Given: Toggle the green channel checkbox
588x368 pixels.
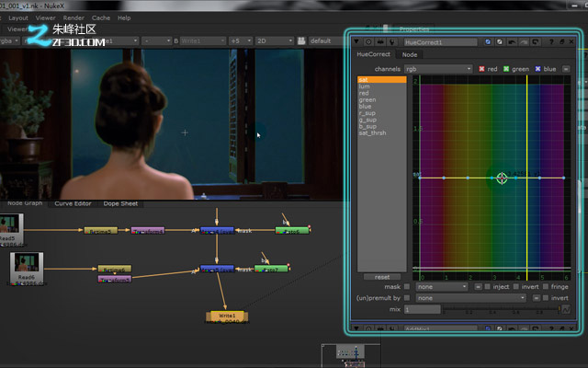Looking at the screenshot, I should click(506, 69).
